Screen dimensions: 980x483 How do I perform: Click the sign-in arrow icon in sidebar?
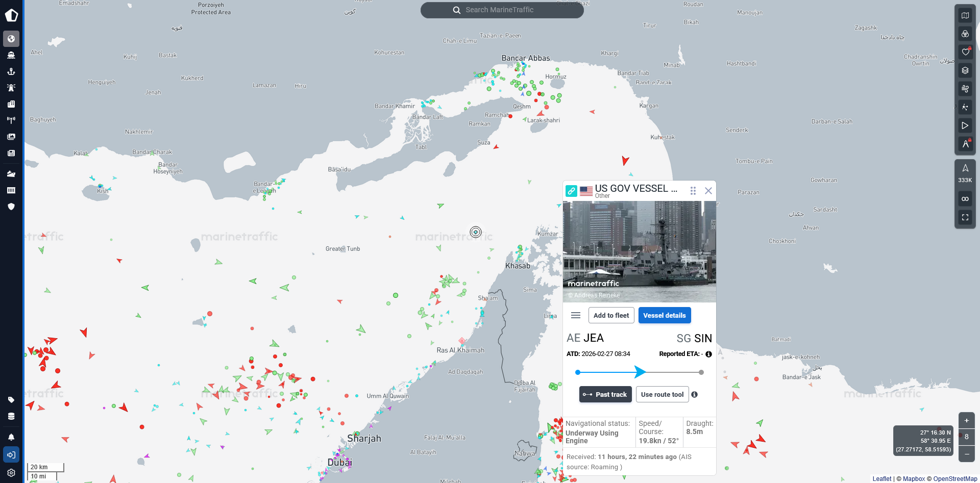click(11, 455)
